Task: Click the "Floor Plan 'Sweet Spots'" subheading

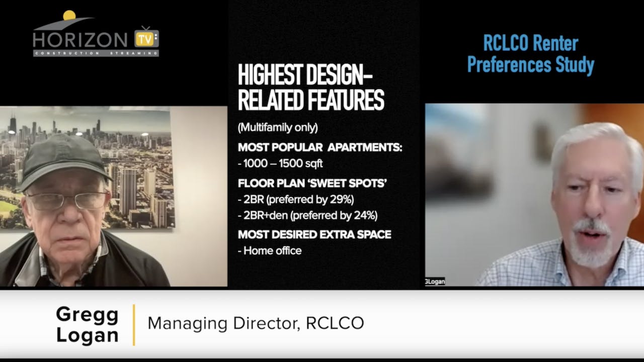Action: 312,184
